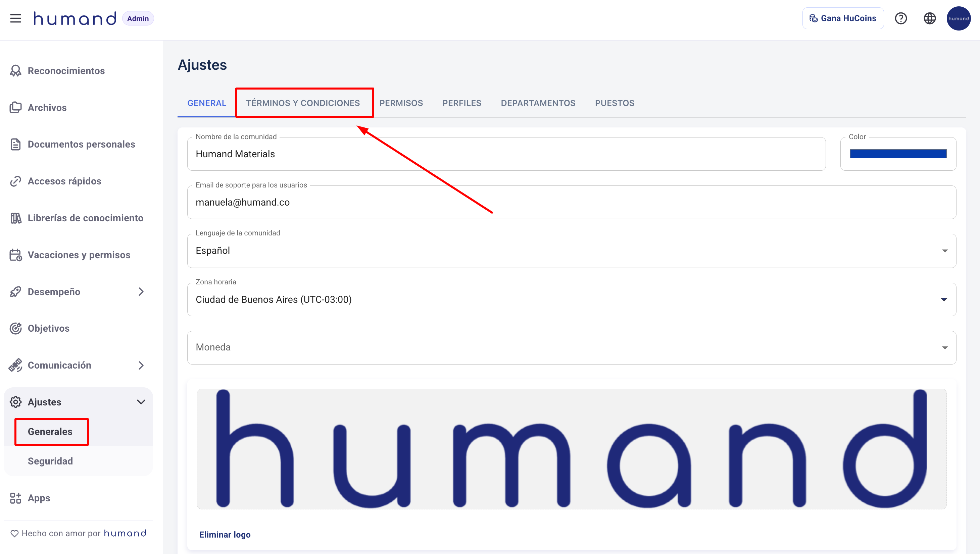Click the Reconocimientos award icon
This screenshot has height=554, width=980.
coord(16,71)
